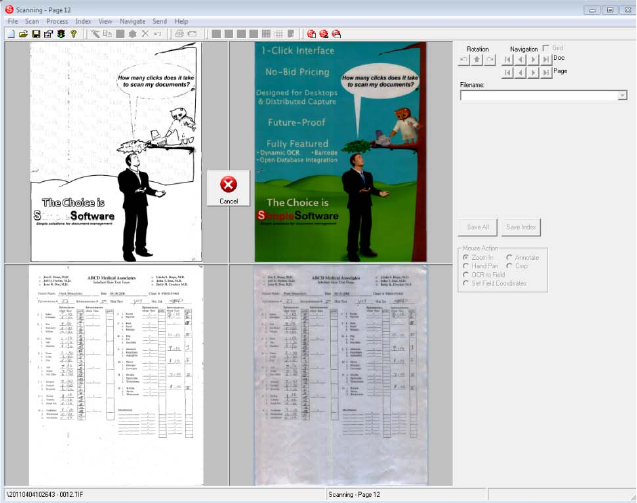The height and width of the screenshot is (503, 637).
Task: Go to next document in Doc navigation
Action: 533,60
